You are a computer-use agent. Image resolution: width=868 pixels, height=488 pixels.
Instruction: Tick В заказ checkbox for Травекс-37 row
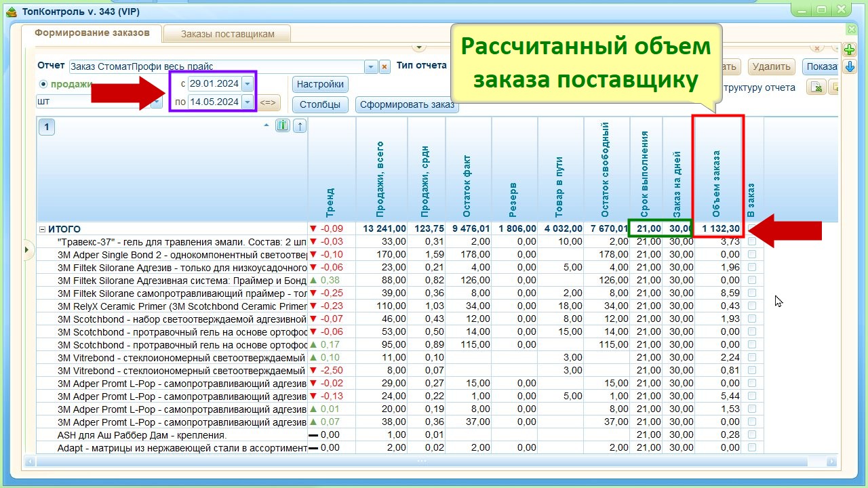(751, 241)
